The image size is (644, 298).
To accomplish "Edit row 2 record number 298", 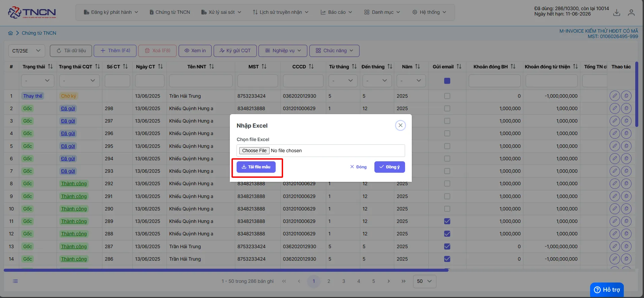I will click(615, 108).
